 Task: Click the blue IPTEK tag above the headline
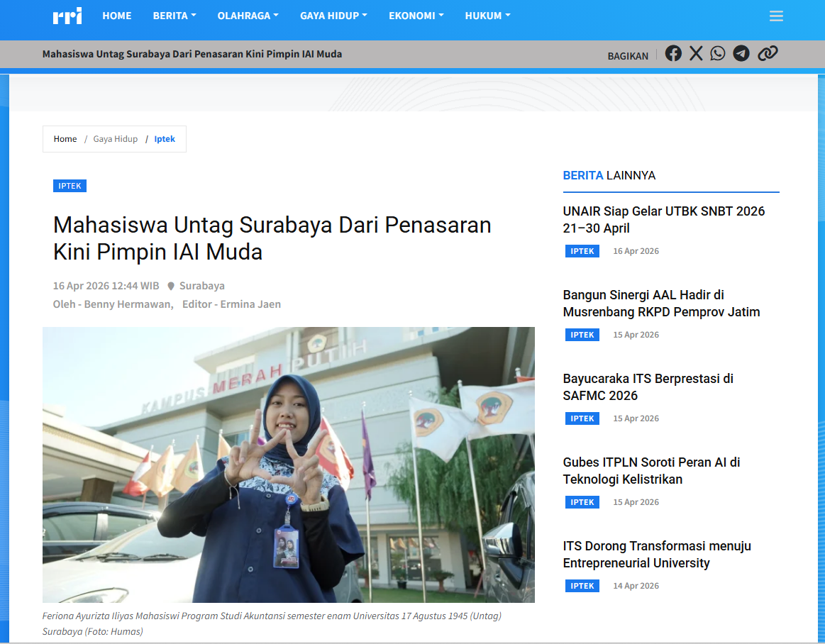point(70,185)
